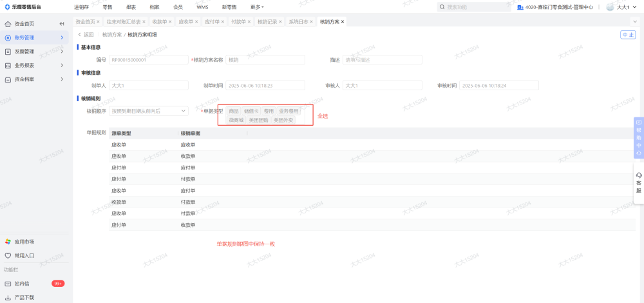This screenshot has height=303, width=644.
Task: Close the 往来对账汇总表 tab
Action: (144, 21)
